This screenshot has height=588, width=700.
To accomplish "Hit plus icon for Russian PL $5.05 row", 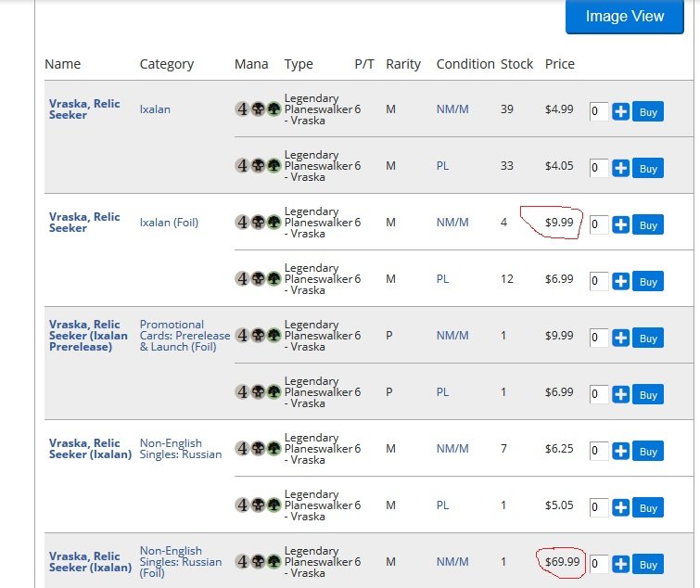I will pos(621,508).
